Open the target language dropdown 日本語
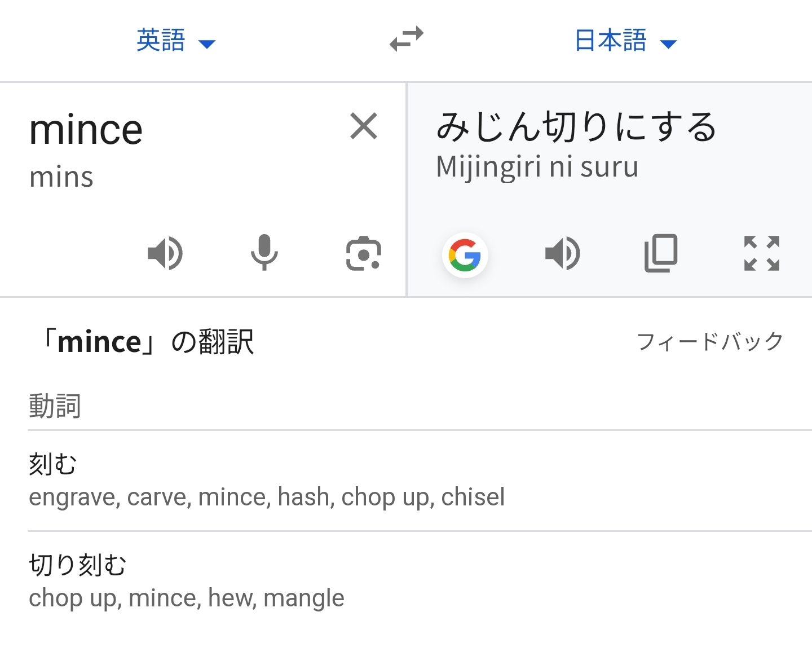The image size is (812, 647). click(611, 41)
